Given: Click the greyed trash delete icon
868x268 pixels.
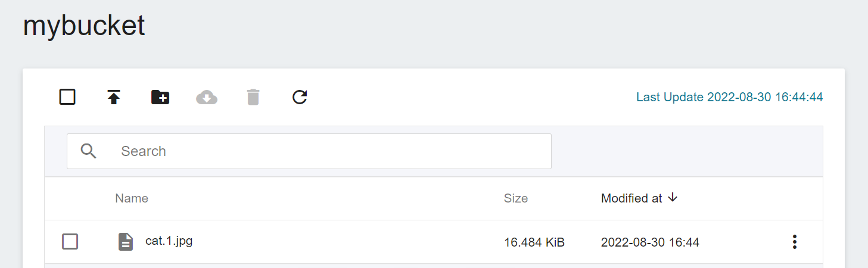Looking at the screenshot, I should (253, 97).
